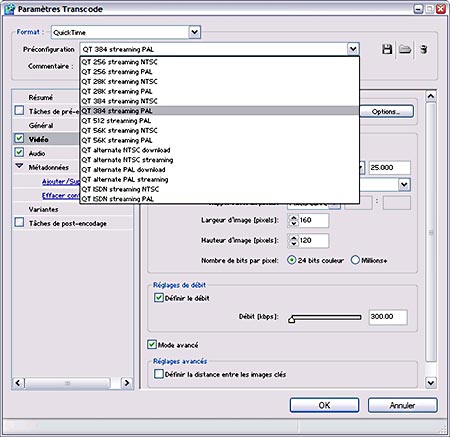Uncheck Définir le débit checkbox

159,298
